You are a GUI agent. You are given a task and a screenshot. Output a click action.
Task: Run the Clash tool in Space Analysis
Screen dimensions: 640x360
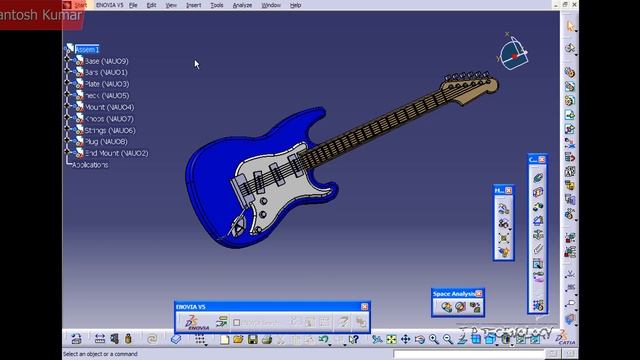(447, 307)
